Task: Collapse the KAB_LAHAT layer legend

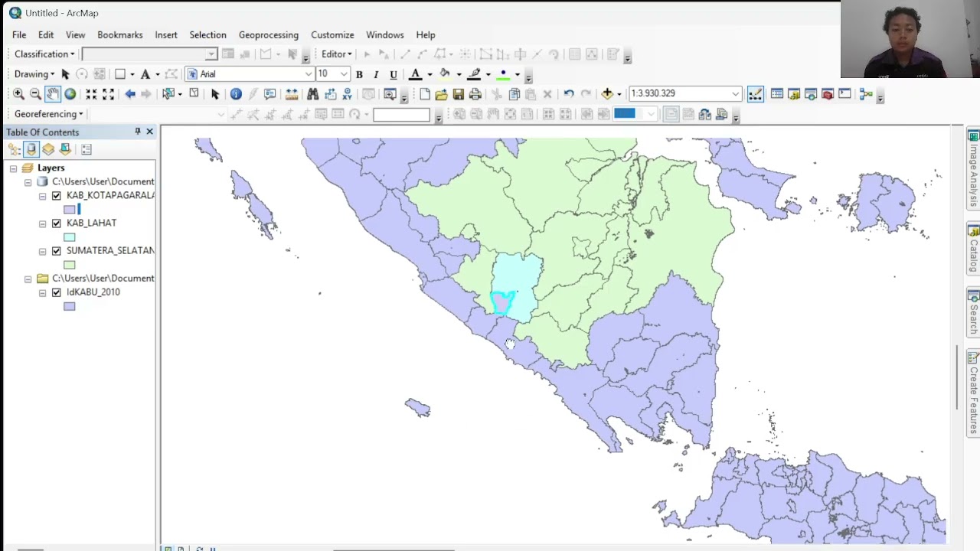Action: click(43, 223)
